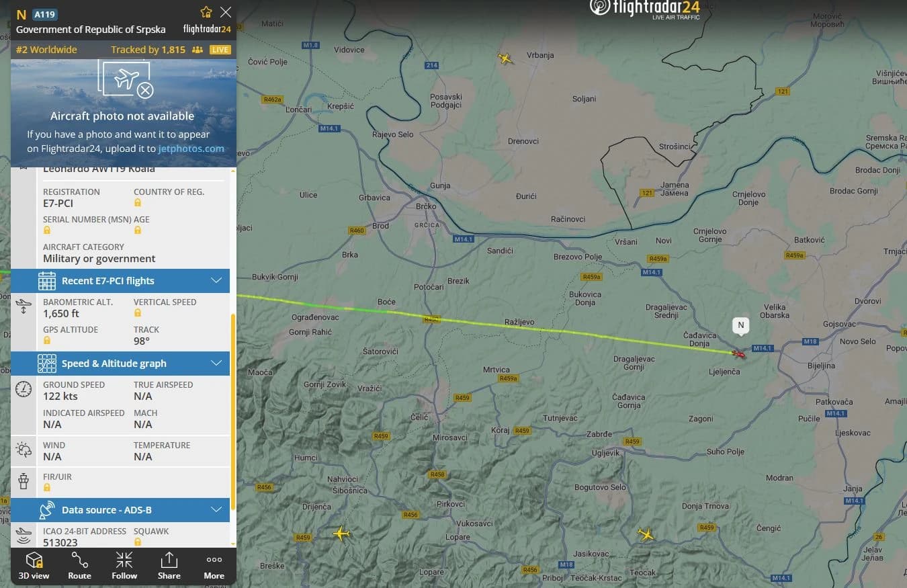Click the E7-PCI registration value
Viewport: 907px width, 588px height.
(58, 203)
